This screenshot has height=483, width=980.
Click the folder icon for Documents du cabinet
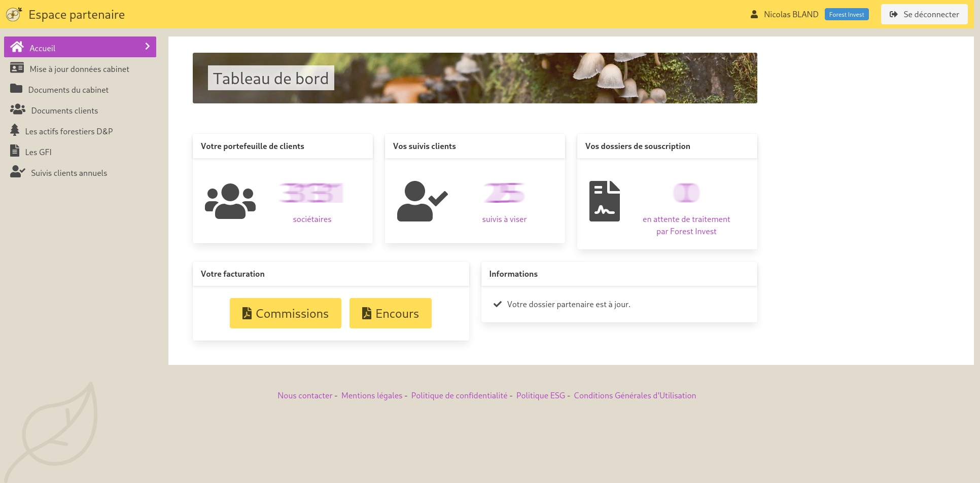click(x=16, y=89)
